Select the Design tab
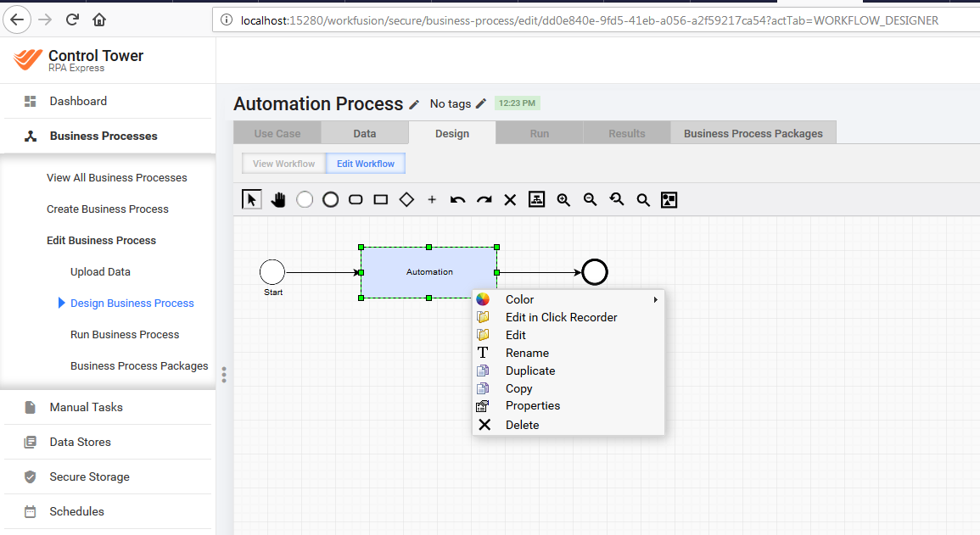Image resolution: width=980 pixels, height=535 pixels. click(x=452, y=133)
